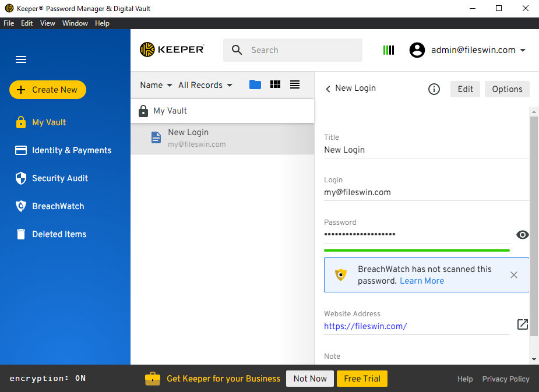Switch to list view icon
This screenshot has height=392, width=539.
point(295,84)
